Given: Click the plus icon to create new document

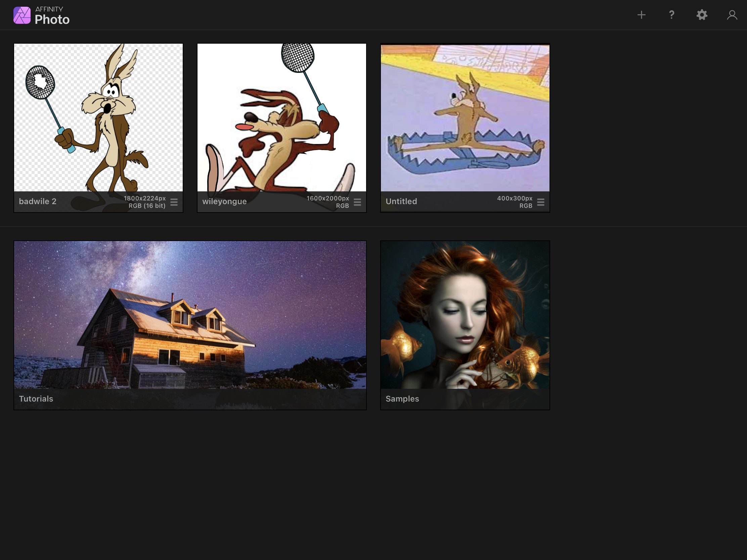Looking at the screenshot, I should click(641, 15).
